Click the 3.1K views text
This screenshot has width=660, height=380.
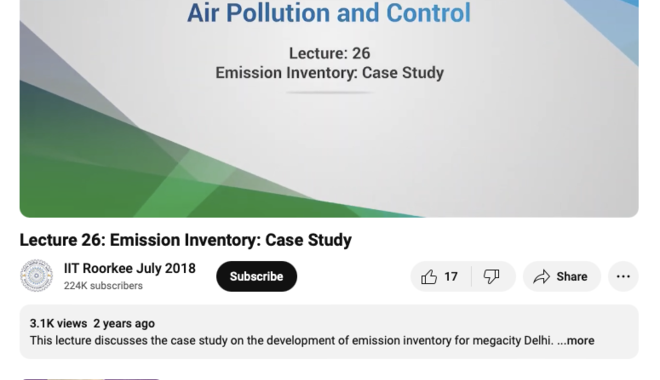click(58, 324)
